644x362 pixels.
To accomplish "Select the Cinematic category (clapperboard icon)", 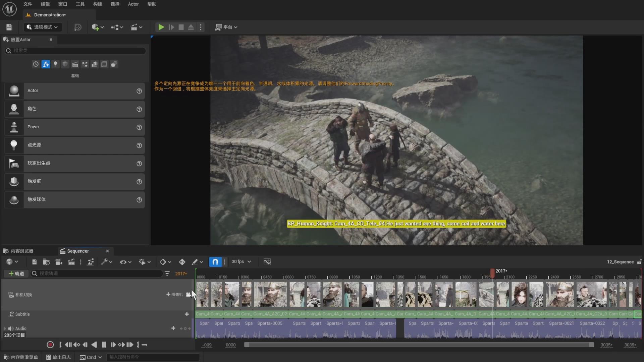I will 75,64.
